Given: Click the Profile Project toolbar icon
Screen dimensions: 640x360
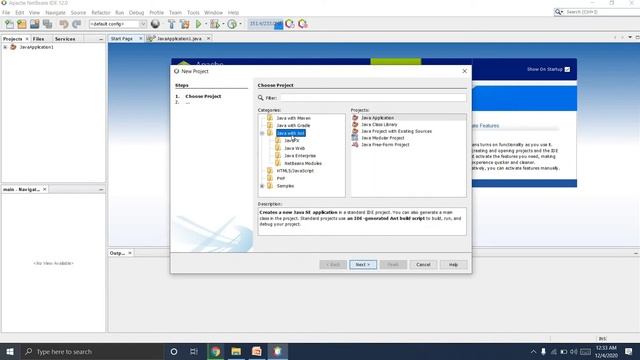Looking at the screenshot, I should [x=232, y=24].
